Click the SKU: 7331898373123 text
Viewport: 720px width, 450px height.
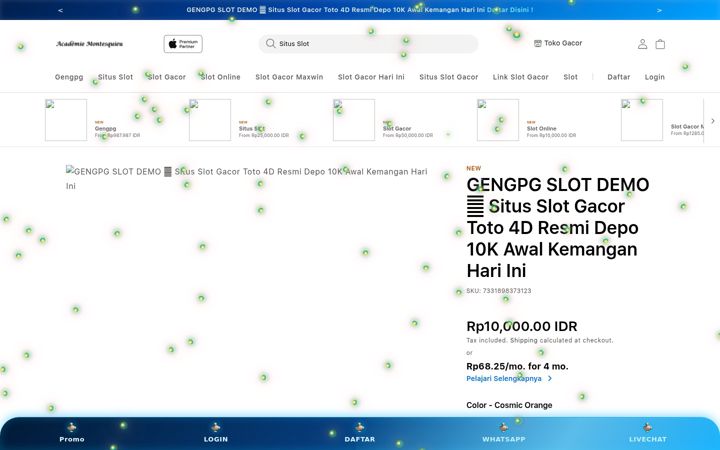pos(499,291)
